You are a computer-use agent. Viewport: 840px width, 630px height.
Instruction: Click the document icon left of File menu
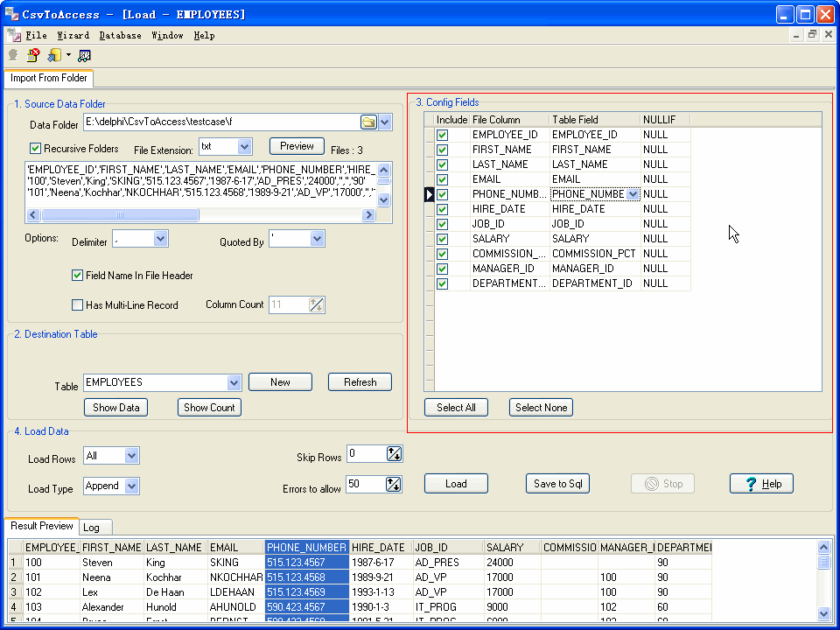(x=14, y=35)
